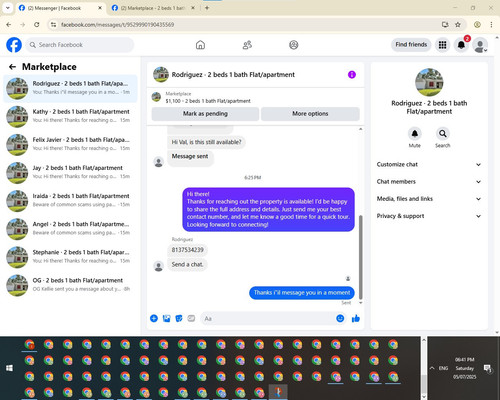Expand Media, files and links section

[x=429, y=199]
